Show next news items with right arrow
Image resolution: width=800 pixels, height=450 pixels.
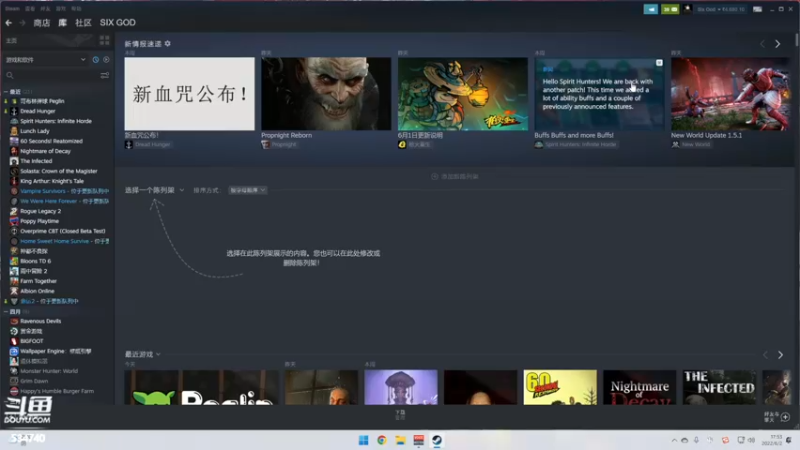coord(778,44)
